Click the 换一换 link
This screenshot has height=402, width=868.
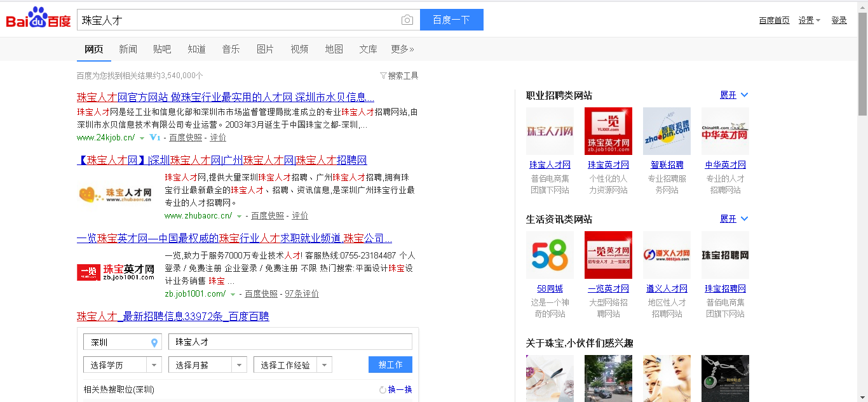tap(400, 389)
